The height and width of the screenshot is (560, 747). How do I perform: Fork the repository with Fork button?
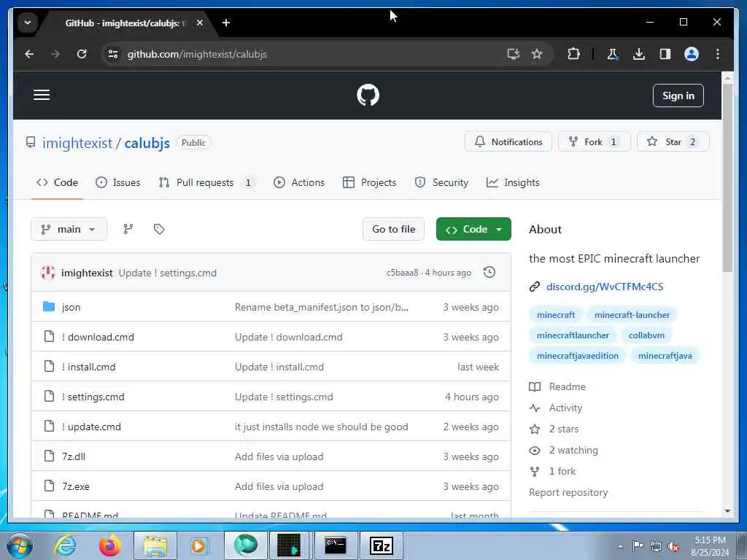594,141
